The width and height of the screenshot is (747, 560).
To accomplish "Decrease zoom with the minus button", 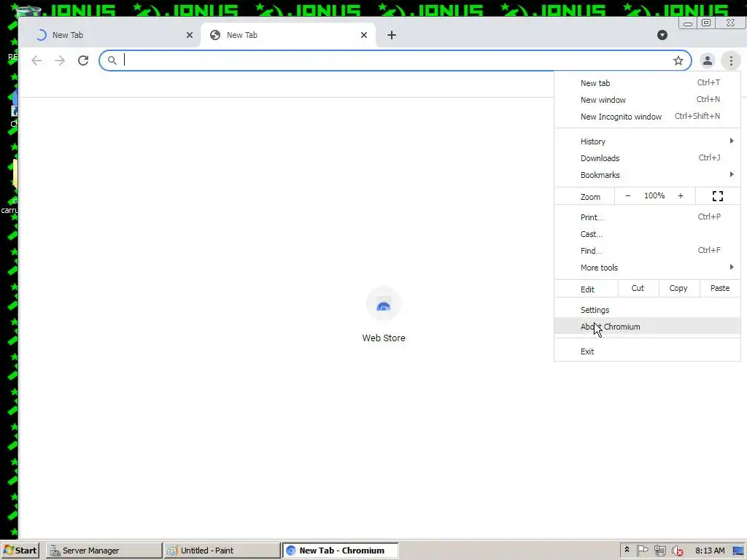I will pos(628,195).
